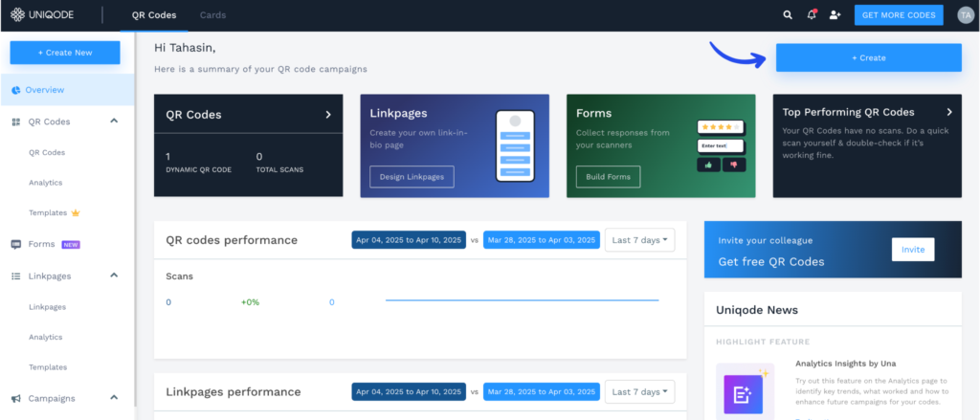Click the Forms chat bubble icon
The height and width of the screenshot is (420, 980).
[x=15, y=244]
